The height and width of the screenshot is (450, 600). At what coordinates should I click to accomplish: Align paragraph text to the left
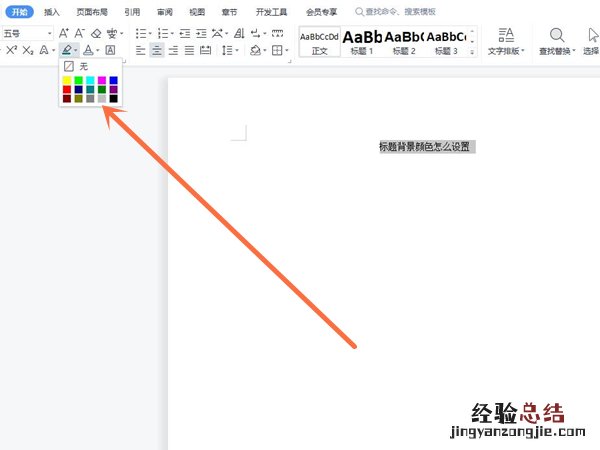point(141,50)
